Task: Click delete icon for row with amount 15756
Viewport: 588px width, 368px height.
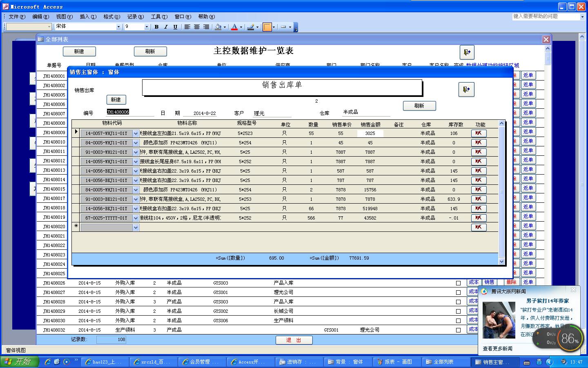Action: point(479,190)
